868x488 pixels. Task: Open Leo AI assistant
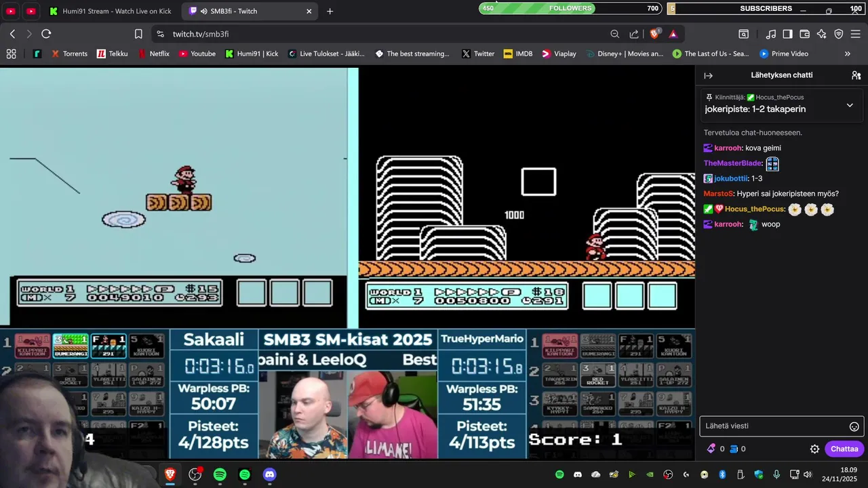[x=822, y=34]
